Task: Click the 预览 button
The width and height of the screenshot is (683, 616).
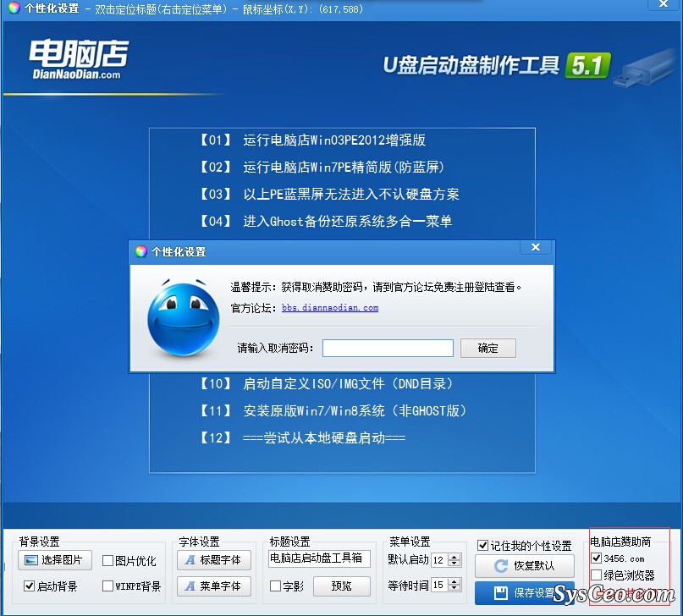Action: coord(342,586)
